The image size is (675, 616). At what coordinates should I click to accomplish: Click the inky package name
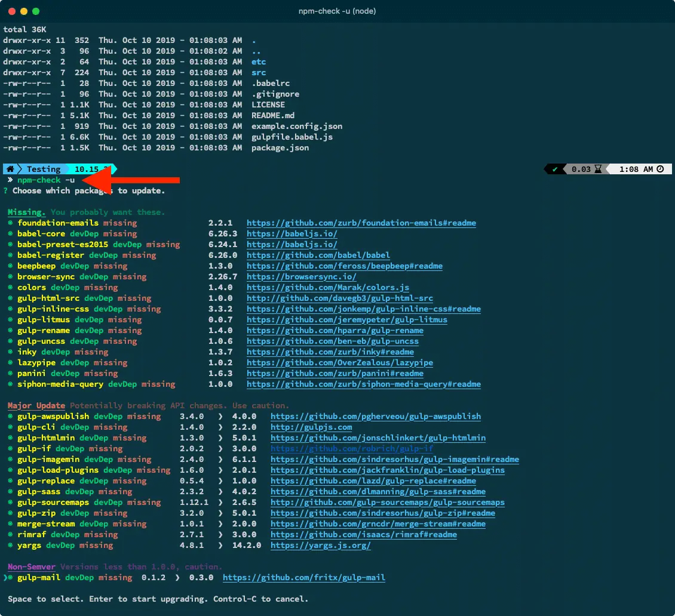point(27,352)
